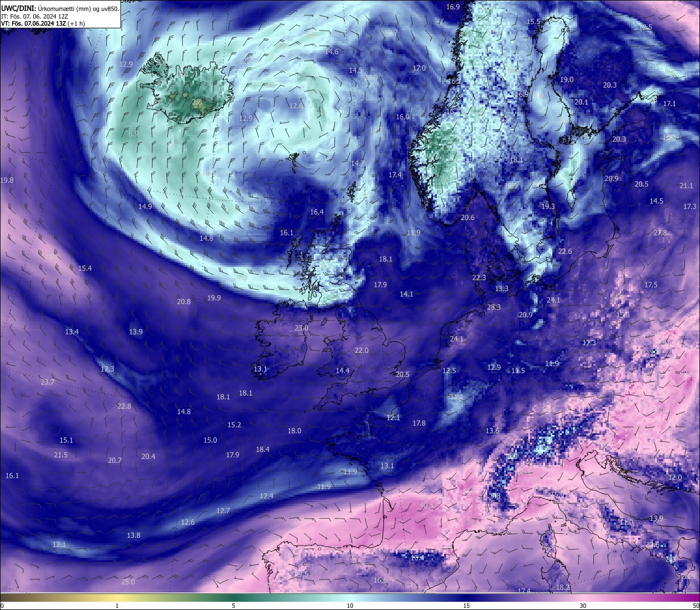Click the '18.2' value on the map
Image resolution: width=700 pixels, height=610 pixels.
[563, 588]
